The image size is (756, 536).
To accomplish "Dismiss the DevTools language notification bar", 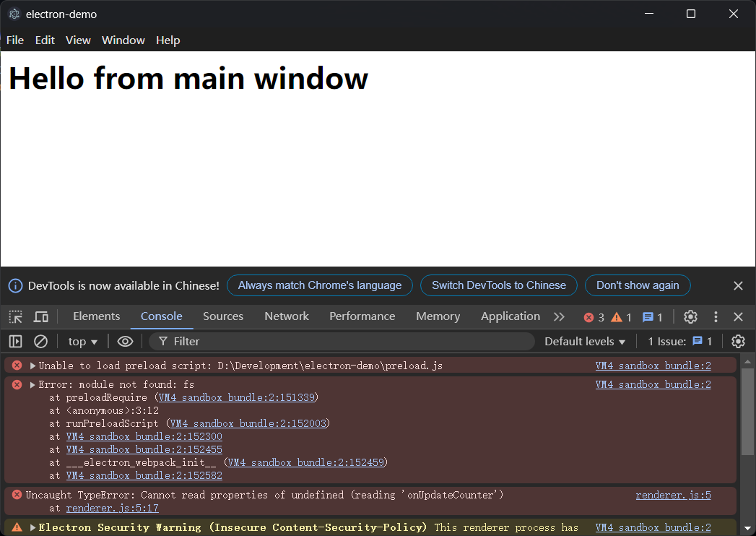I will click(x=738, y=285).
